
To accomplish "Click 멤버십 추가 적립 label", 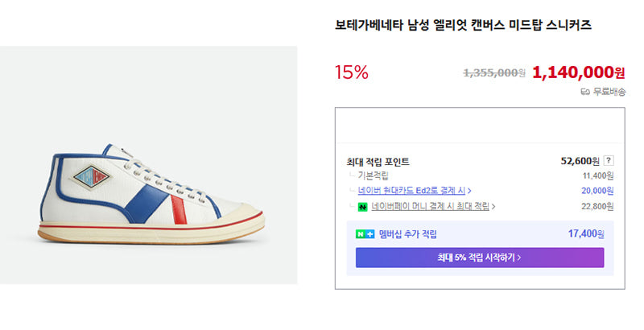I will point(408,234).
